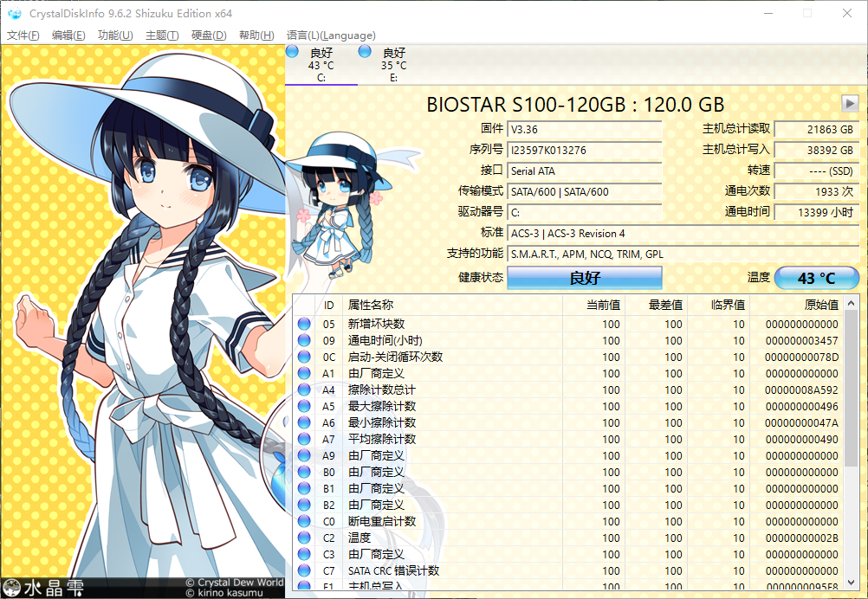Click the drive letter field C:
This screenshot has width=868, height=599.
(585, 212)
